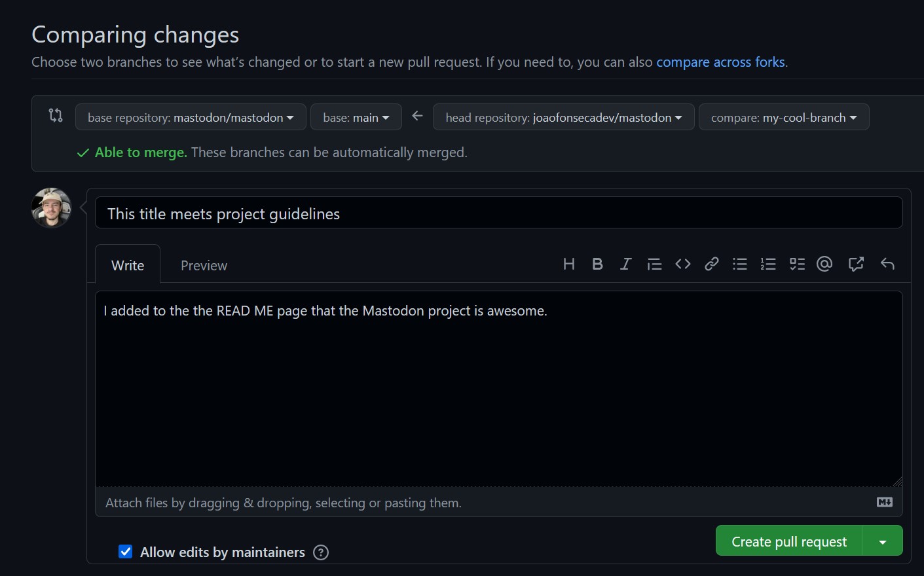Apply italic formatting to text
Viewport: 924px width, 576px height.
[626, 264]
